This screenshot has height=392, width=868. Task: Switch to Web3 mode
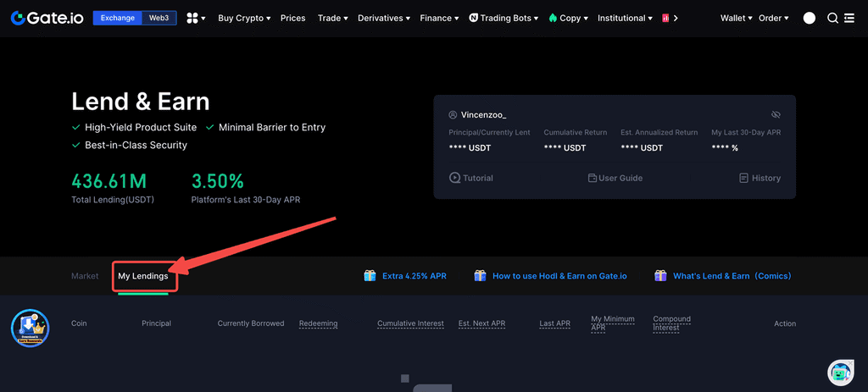point(158,18)
